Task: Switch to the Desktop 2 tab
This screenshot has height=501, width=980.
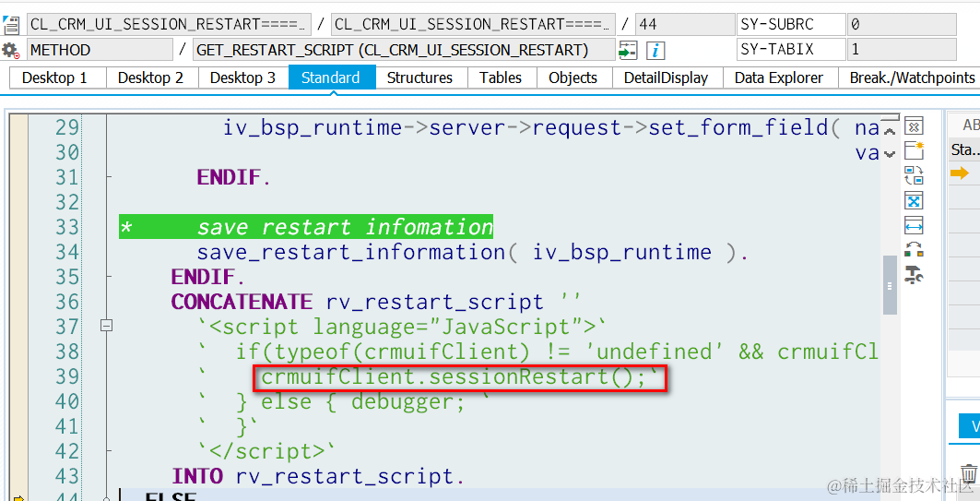Action: [x=150, y=78]
